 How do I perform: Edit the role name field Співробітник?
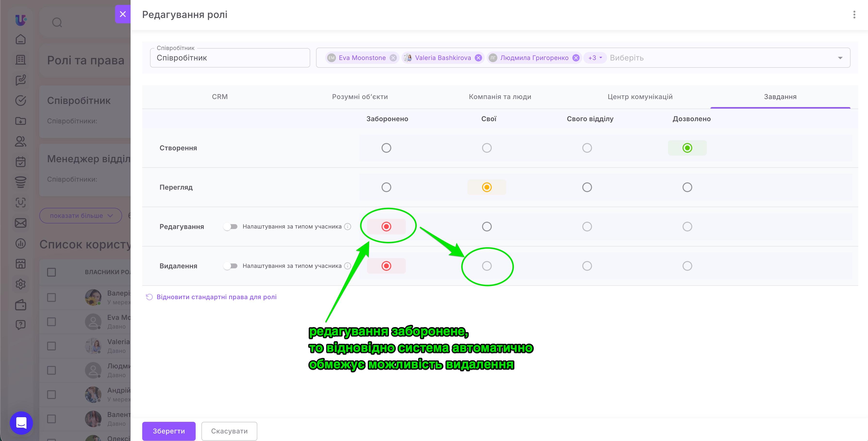230,58
